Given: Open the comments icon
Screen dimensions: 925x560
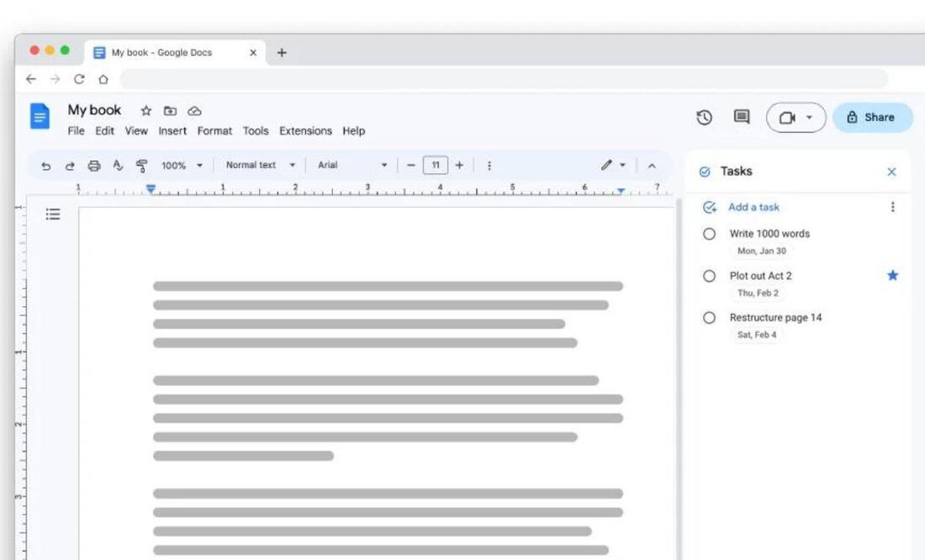Looking at the screenshot, I should click(742, 118).
